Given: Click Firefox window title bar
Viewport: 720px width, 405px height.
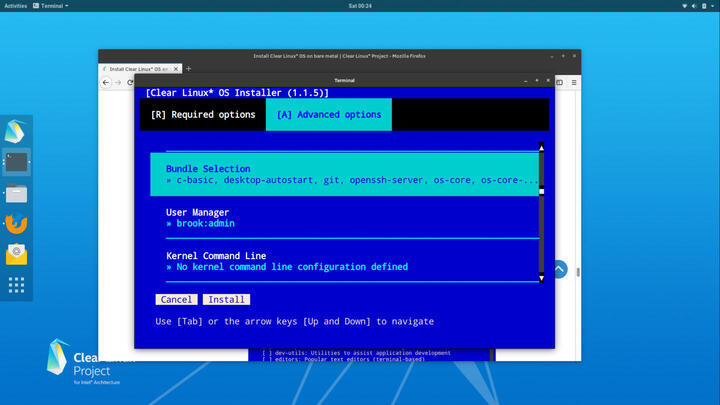Looking at the screenshot, I should (x=339, y=56).
